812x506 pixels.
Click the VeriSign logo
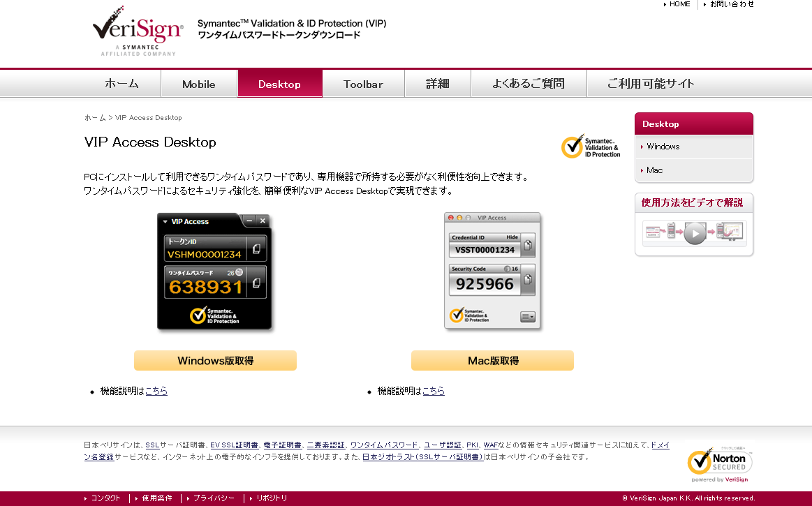click(138, 31)
